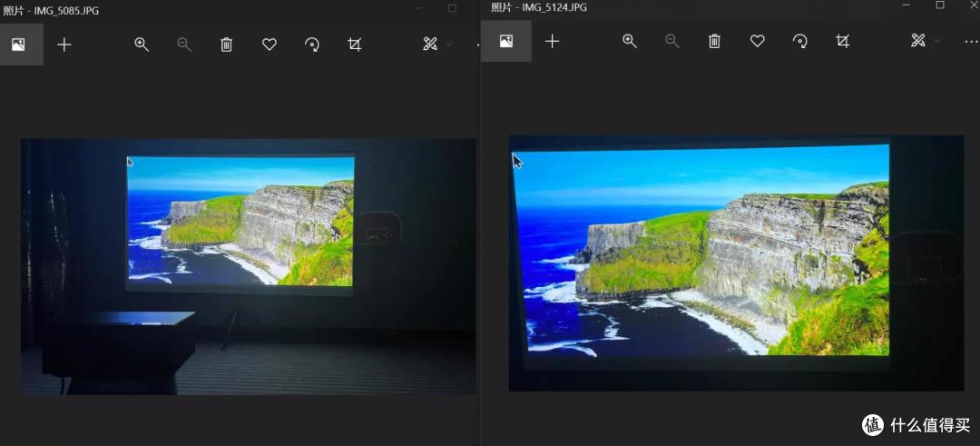The image size is (980, 446).
Task: Maximize the IMG_5085 window
Action: coord(452,8)
